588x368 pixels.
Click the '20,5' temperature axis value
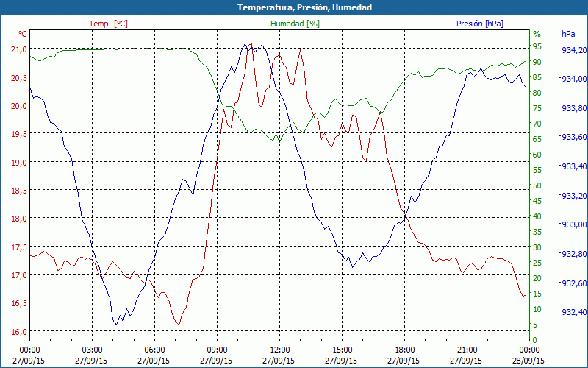(x=19, y=78)
